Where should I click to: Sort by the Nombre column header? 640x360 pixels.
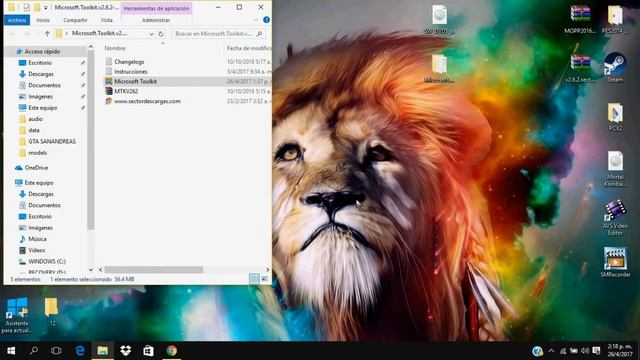click(115, 48)
